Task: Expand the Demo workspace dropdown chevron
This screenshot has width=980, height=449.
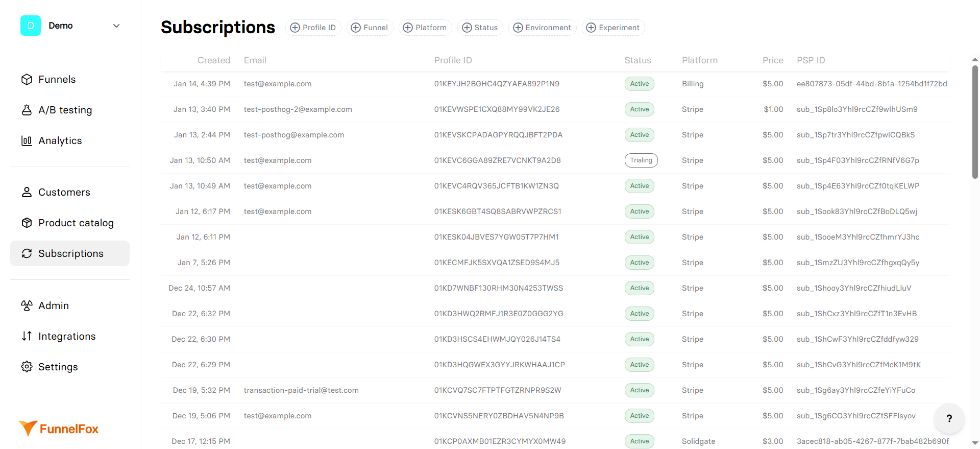Action: point(116,26)
